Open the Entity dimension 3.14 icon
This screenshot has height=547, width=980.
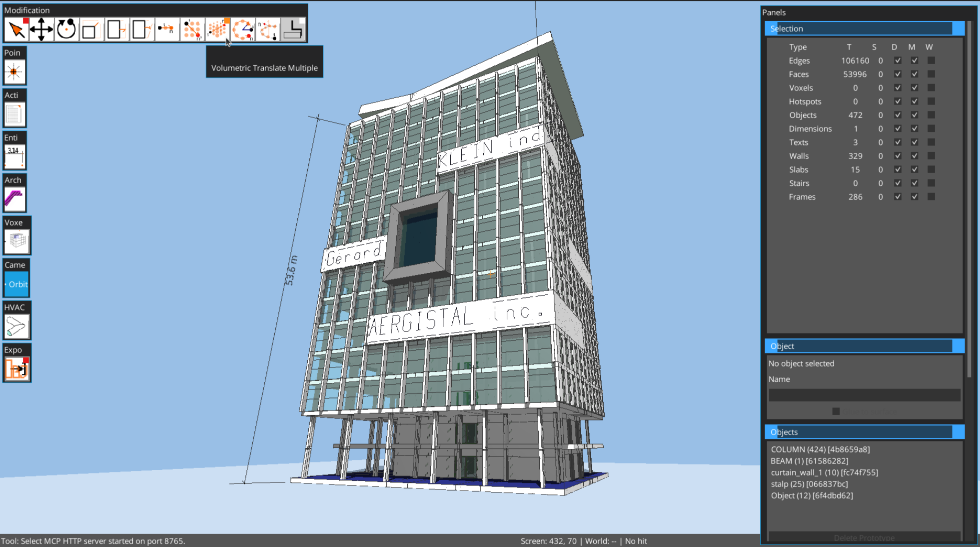click(x=14, y=156)
